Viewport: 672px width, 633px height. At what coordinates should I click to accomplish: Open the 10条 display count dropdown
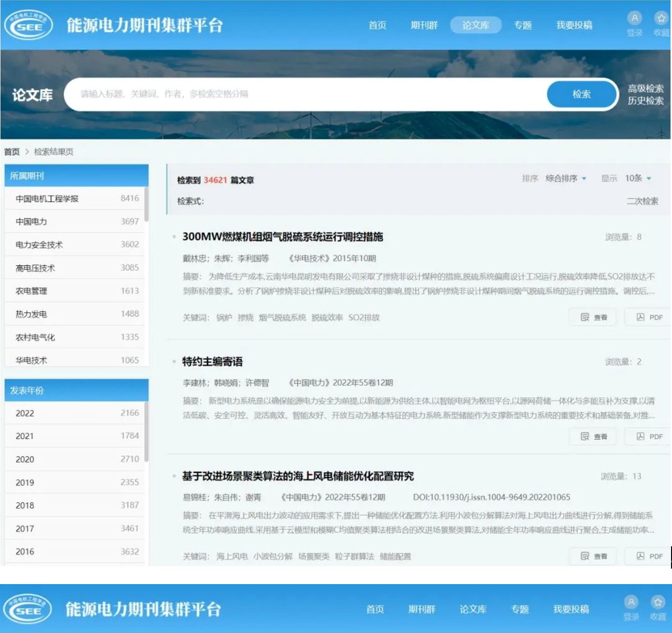pyautogui.click(x=638, y=178)
